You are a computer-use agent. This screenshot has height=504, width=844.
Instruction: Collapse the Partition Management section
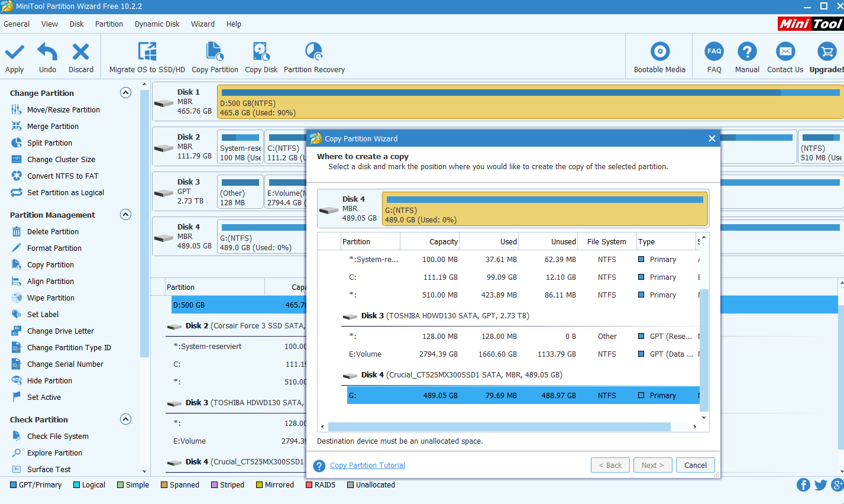click(125, 215)
